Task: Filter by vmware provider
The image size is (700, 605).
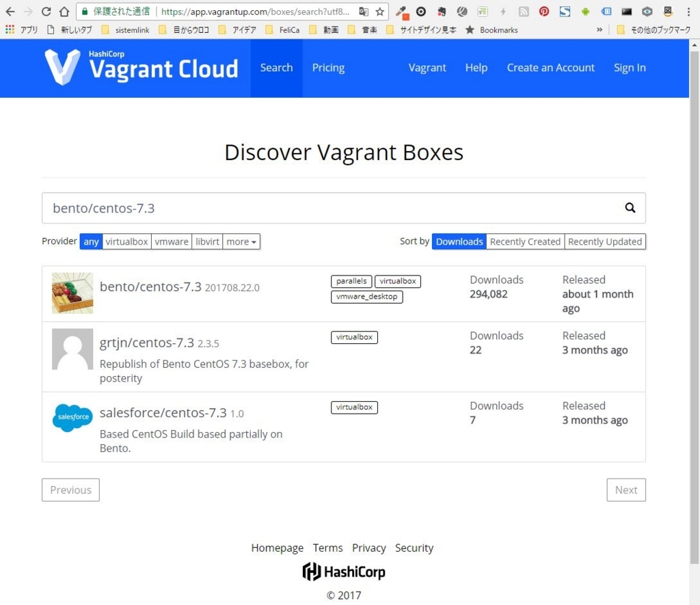Action: [x=172, y=241]
